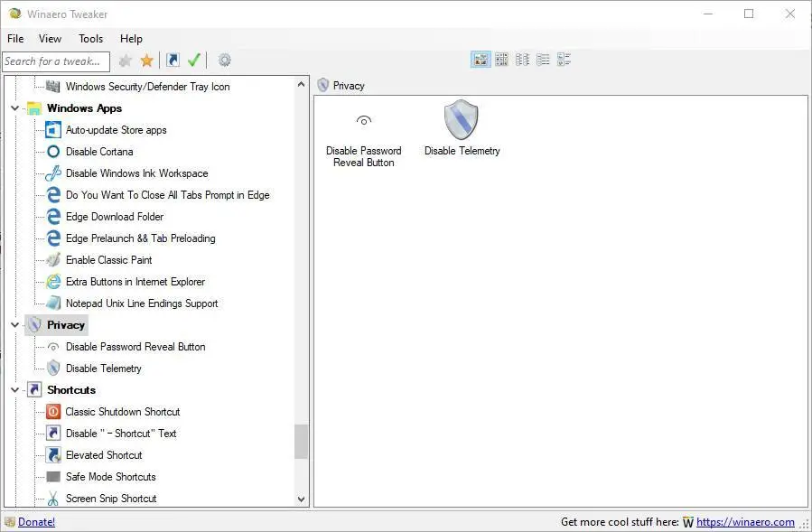Click the Internet Explorer Extra Buttons icon
Screen dimensions: 812x532
click(x=52, y=282)
